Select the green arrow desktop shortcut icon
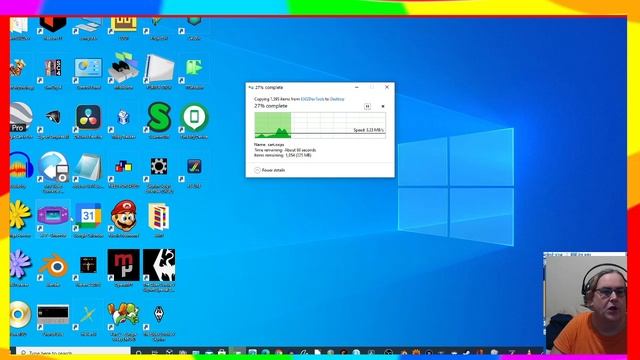The height and width of the screenshot is (360, 640). coord(194,68)
